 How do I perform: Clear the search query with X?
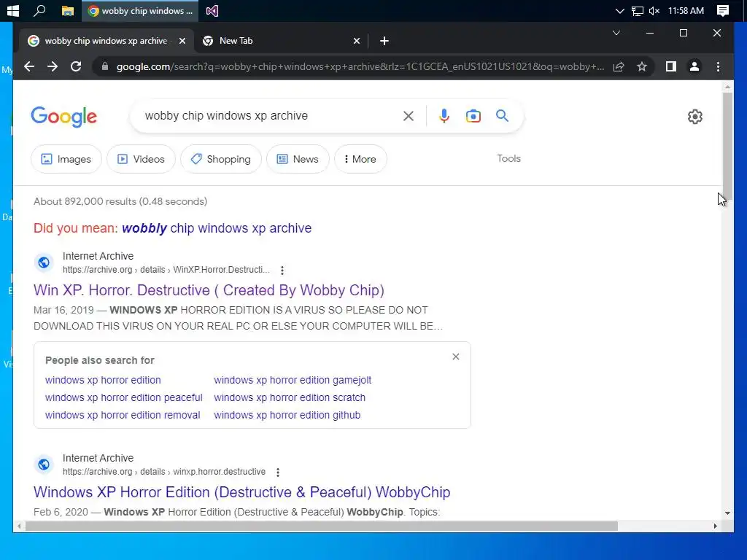coord(409,116)
